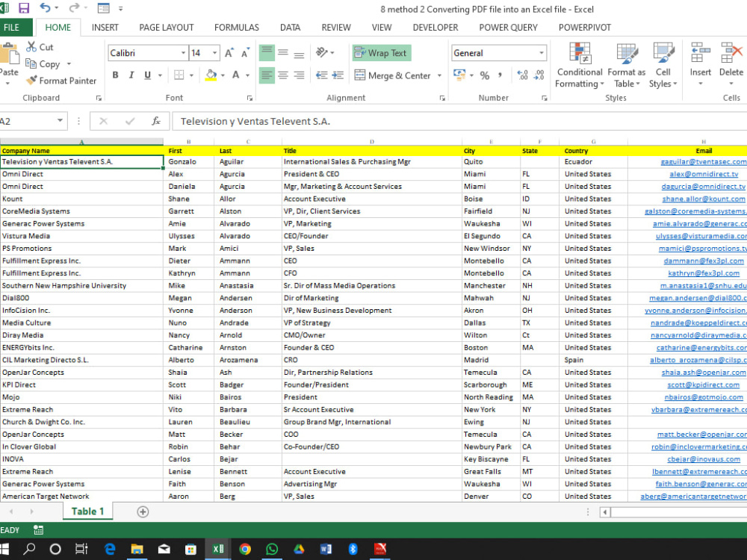Open the text orientation options

325,52
